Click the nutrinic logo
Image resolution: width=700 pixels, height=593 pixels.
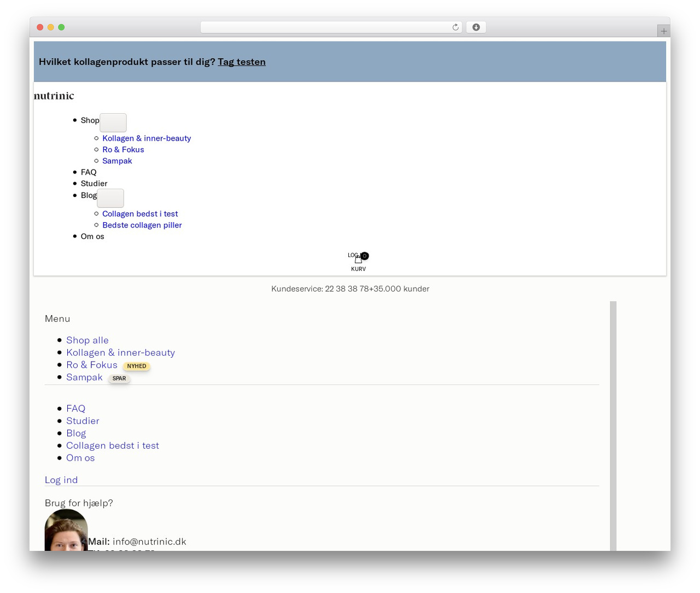54,96
